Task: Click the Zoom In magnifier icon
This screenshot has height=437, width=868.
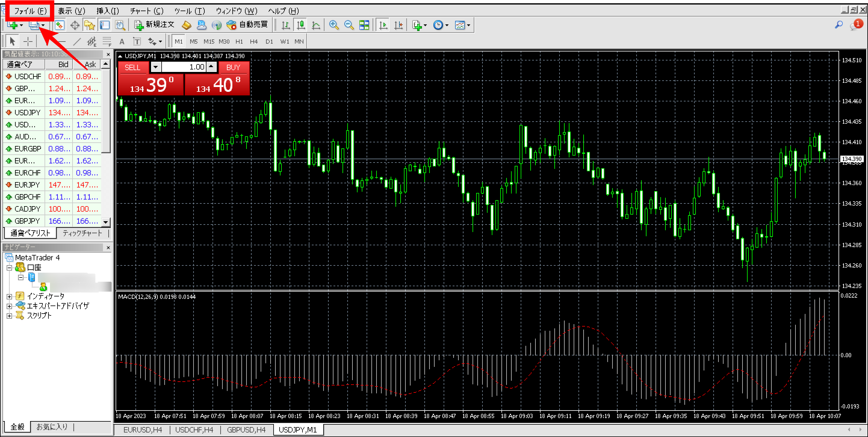Action: coord(333,25)
